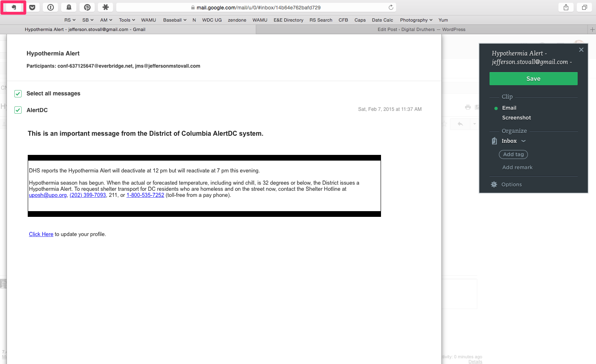Open the first WAMU bookmark

pyautogui.click(x=148, y=20)
